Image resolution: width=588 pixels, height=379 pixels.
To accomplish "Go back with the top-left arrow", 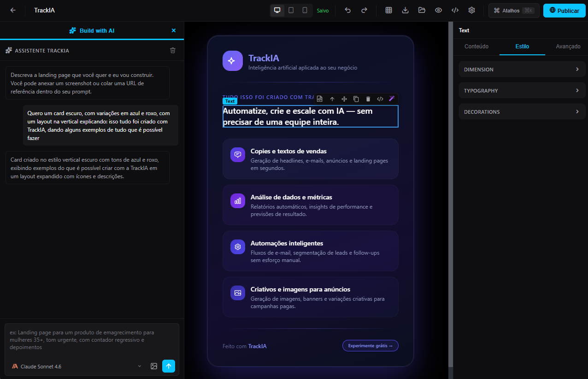I will (x=13, y=10).
